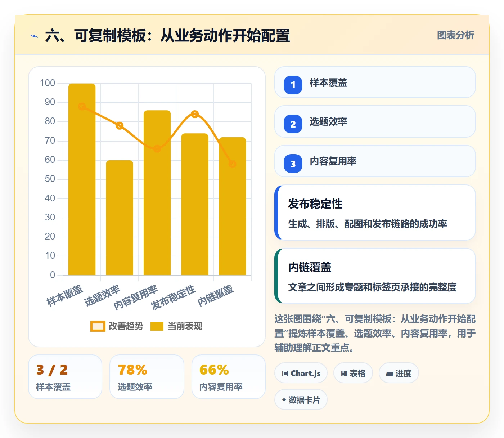Click the 选题效率 label on the x-axis
The image size is (504, 438).
click(x=102, y=296)
